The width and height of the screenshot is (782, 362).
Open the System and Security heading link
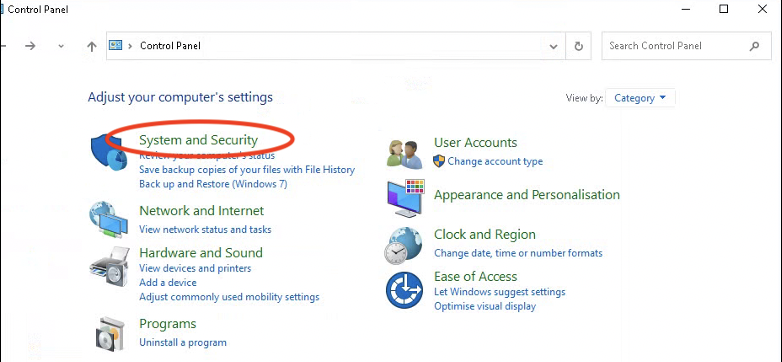coord(198,140)
